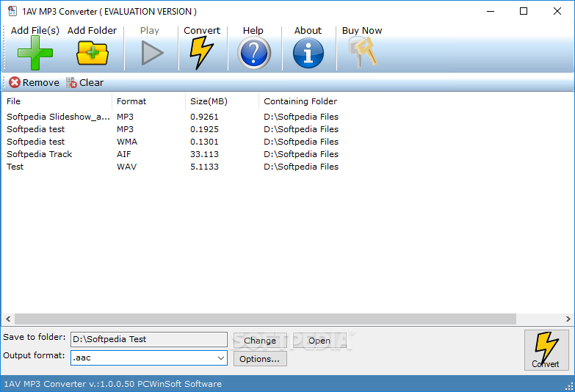
Task: Click the Save to folder path field
Action: pos(149,340)
